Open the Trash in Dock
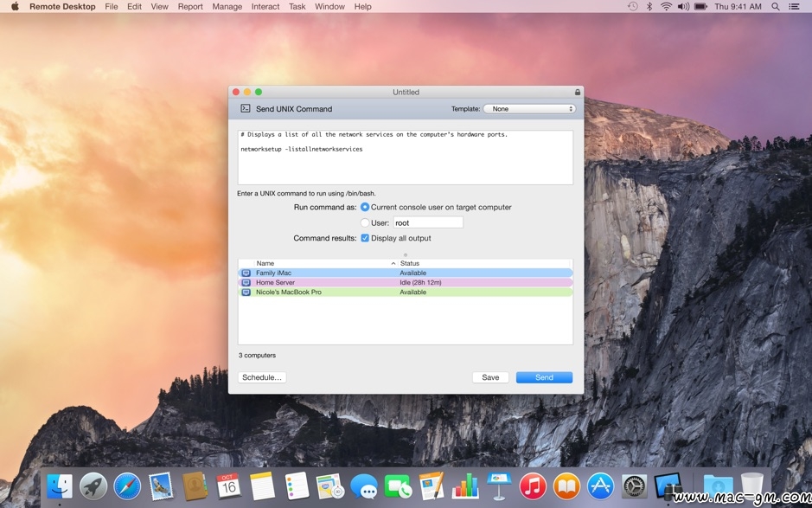This screenshot has height=508, width=812. point(751,486)
